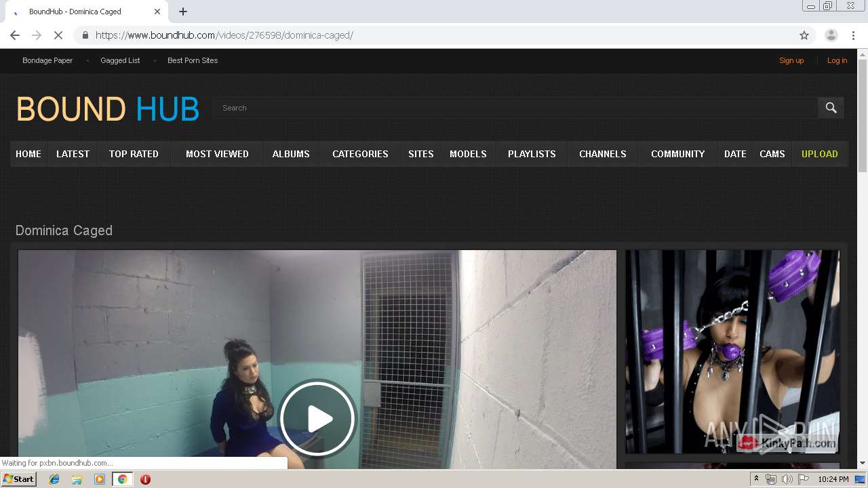Image resolution: width=868 pixels, height=488 pixels.
Task: Open the LATEST menu item
Action: (x=73, y=154)
